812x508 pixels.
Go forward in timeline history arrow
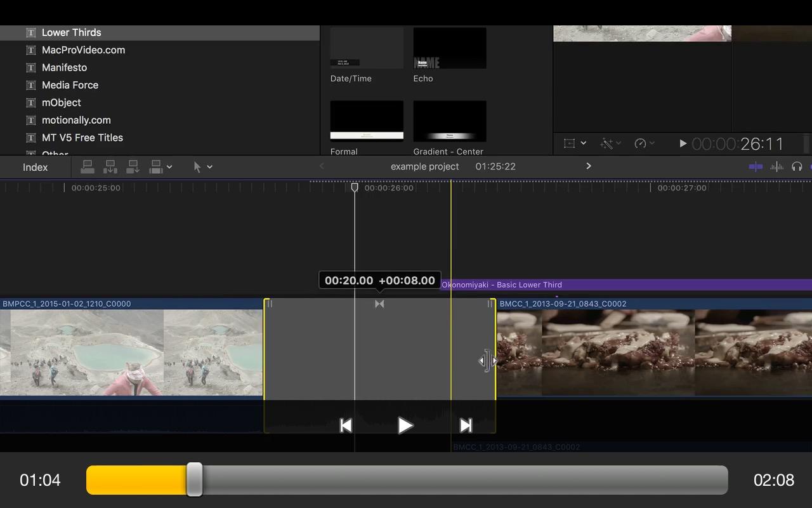pos(589,166)
